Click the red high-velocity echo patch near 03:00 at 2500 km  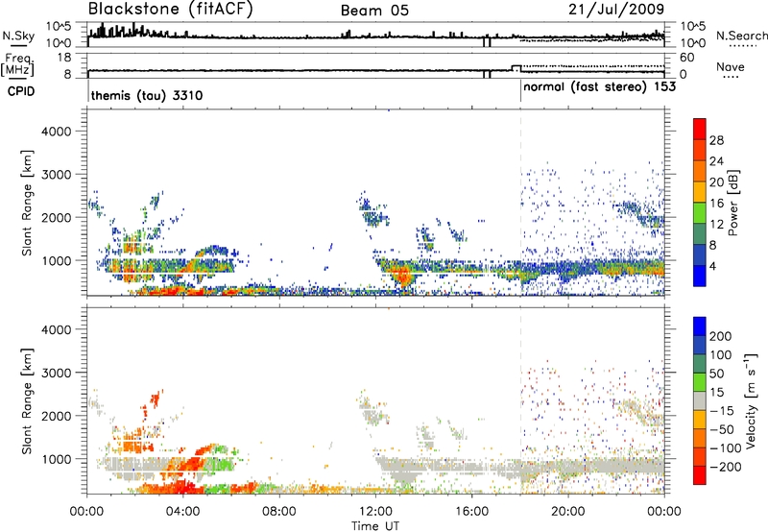(x=155, y=399)
